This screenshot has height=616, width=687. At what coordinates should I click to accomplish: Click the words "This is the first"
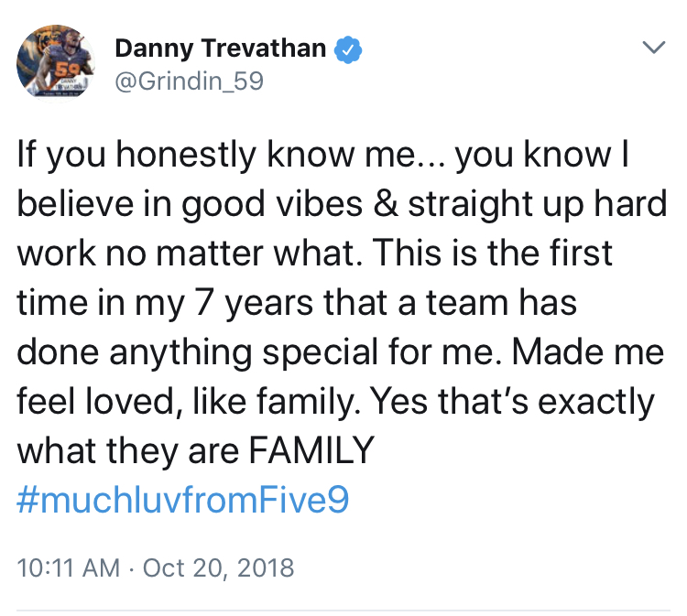point(493,253)
